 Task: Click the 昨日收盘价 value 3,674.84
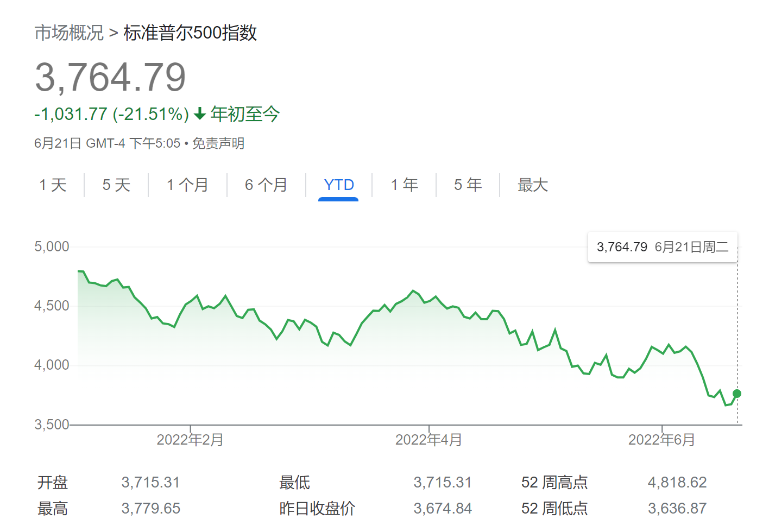(x=443, y=508)
